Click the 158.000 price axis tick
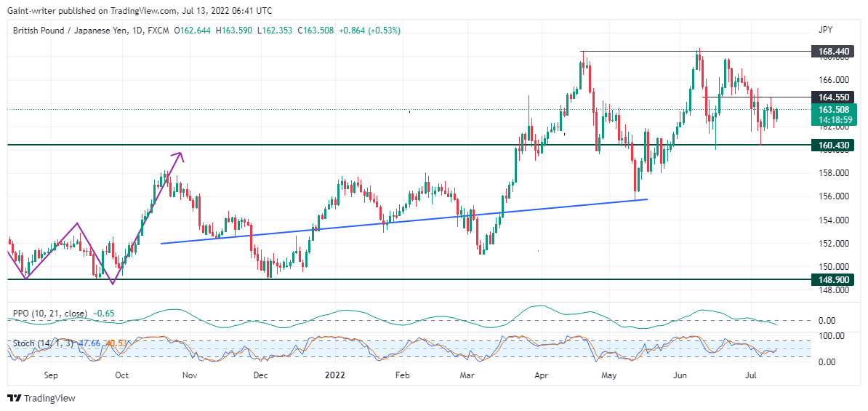The height and width of the screenshot is (411, 868). [833, 173]
